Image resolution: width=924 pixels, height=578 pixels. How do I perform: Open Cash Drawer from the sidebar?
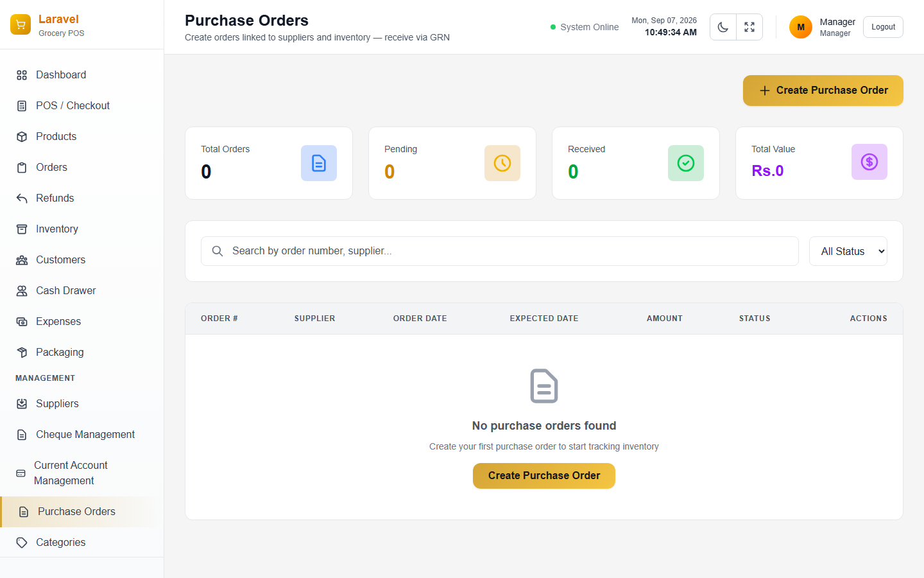pos(81,291)
